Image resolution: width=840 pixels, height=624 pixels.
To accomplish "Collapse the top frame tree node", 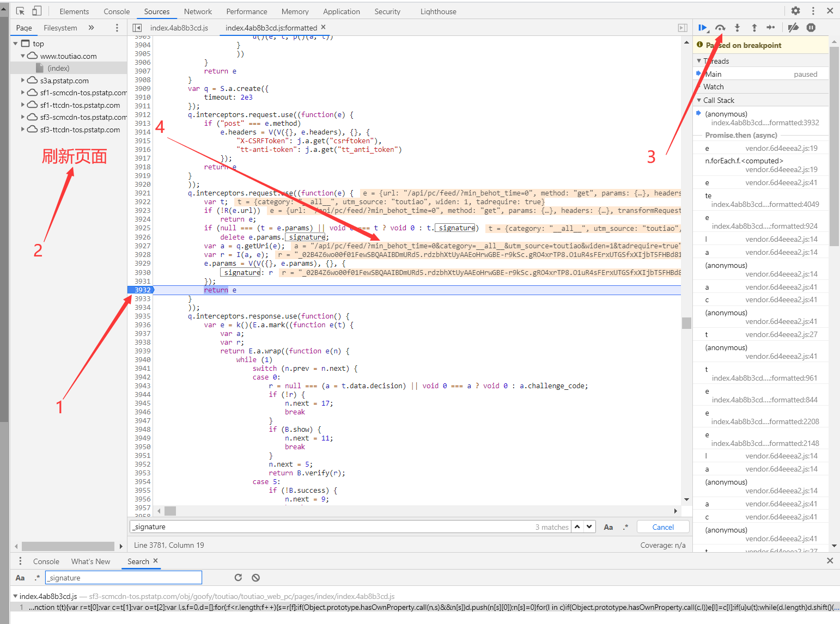I will [x=16, y=44].
